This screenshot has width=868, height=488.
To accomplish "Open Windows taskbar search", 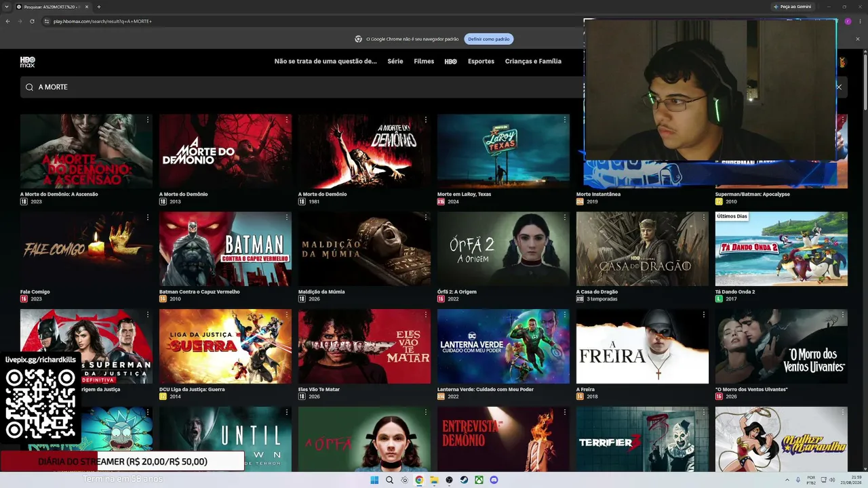I will point(389,480).
